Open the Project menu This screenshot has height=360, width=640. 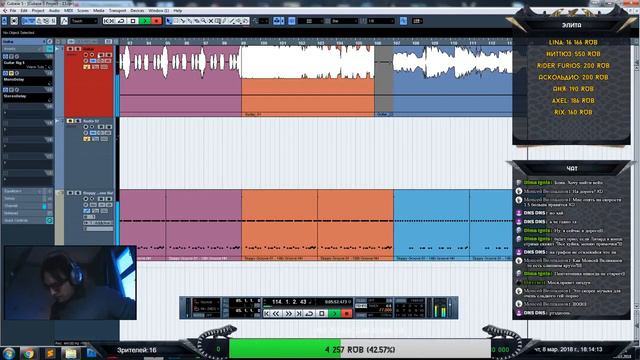[x=38, y=10]
